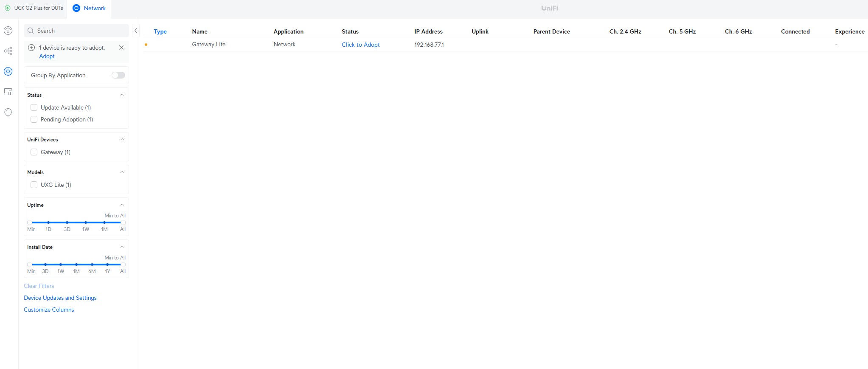This screenshot has width=868, height=369.
Task: Check the Pending Adoption filter
Action: (34, 119)
